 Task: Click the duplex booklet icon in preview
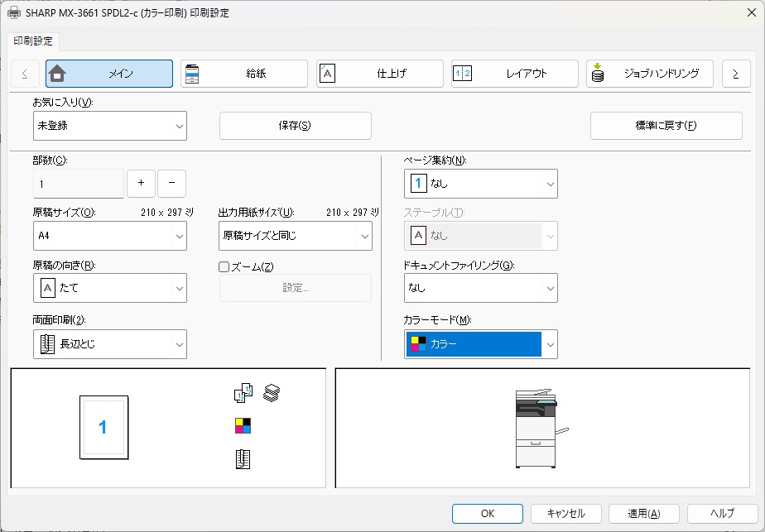pos(243,459)
